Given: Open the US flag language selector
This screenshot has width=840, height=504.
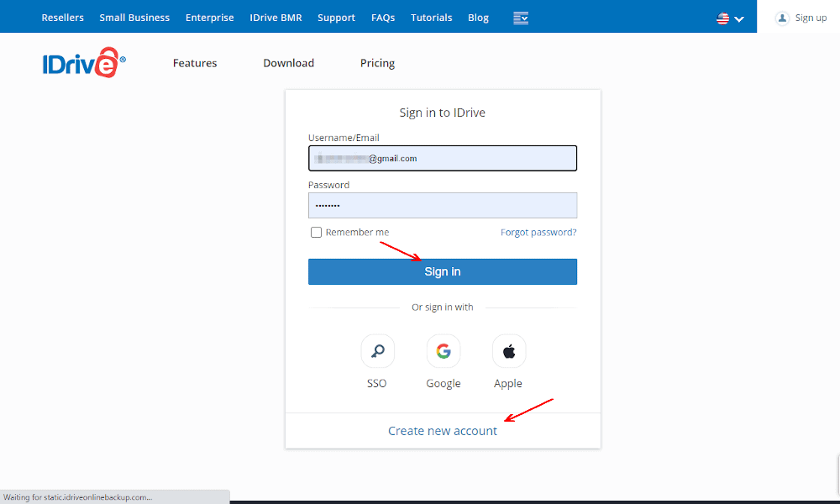Looking at the screenshot, I should click(730, 18).
